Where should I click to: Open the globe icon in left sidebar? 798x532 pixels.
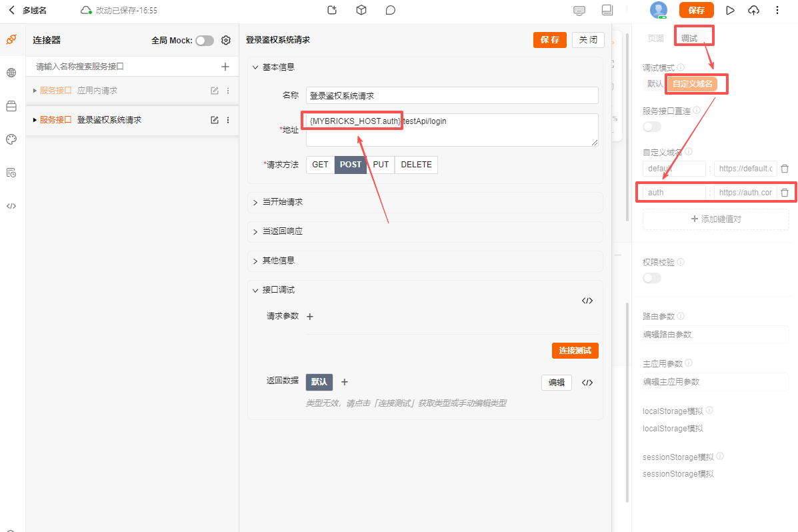pos(11,73)
